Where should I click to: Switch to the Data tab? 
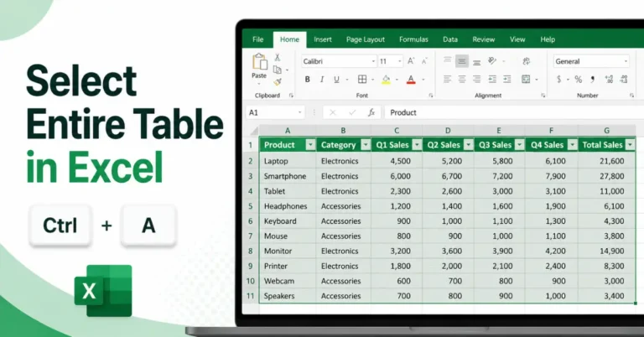pyautogui.click(x=450, y=39)
